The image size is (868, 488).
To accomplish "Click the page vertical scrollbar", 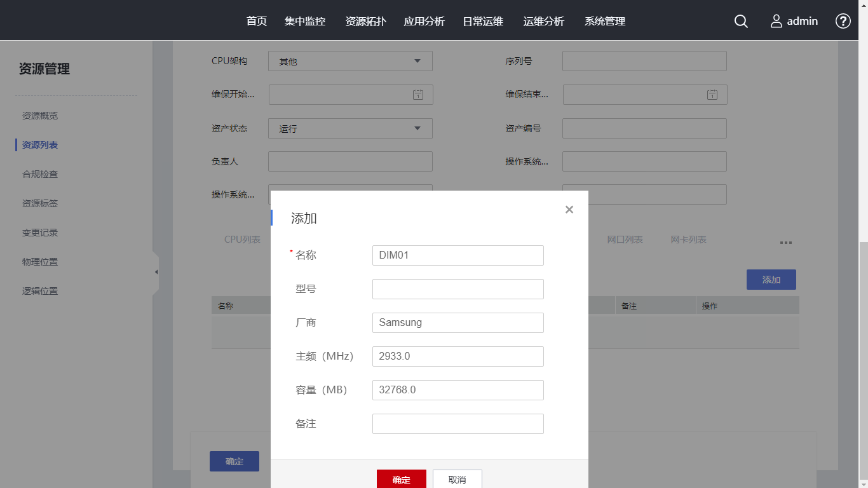I will click(x=863, y=356).
